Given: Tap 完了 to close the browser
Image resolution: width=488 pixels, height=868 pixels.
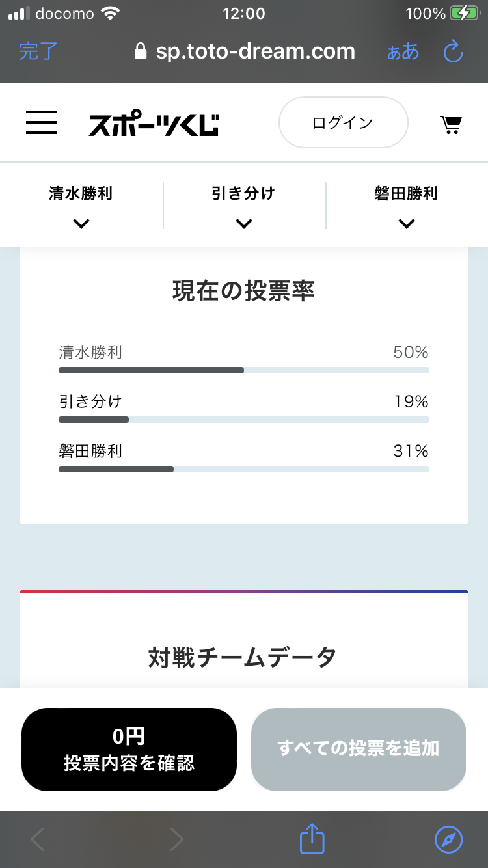Looking at the screenshot, I should [x=38, y=51].
